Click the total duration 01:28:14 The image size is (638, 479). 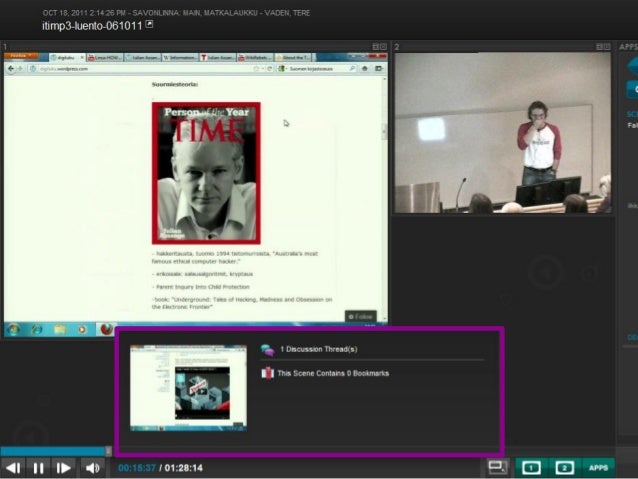184,468
